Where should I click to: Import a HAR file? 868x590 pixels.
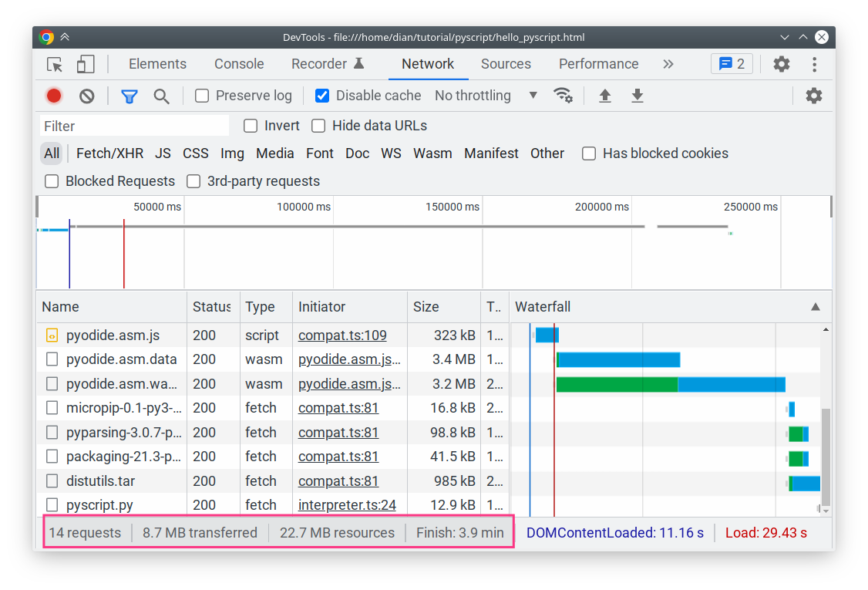pos(605,96)
